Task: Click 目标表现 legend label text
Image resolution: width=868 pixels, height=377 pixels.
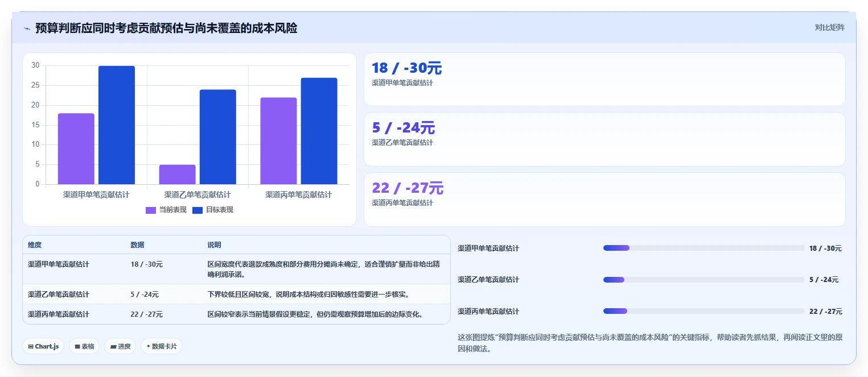Action: [x=219, y=210]
